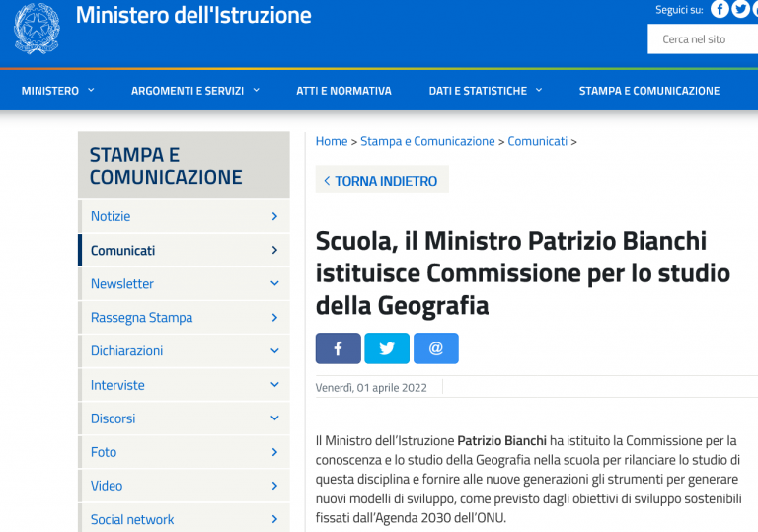Open Comunicati breadcrumb link
This screenshot has height=532, width=758.
click(538, 141)
